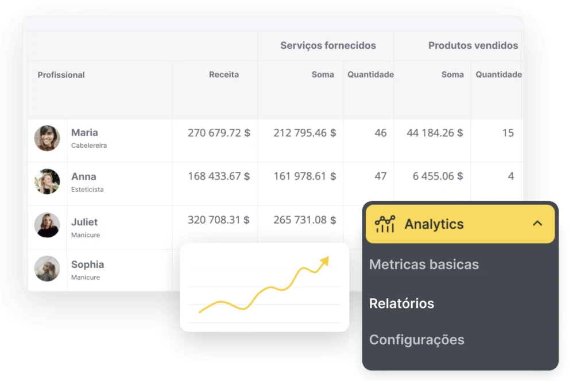Image resolution: width=588 pixels, height=381 pixels.
Task: Open professional name Anna
Action: click(x=84, y=176)
